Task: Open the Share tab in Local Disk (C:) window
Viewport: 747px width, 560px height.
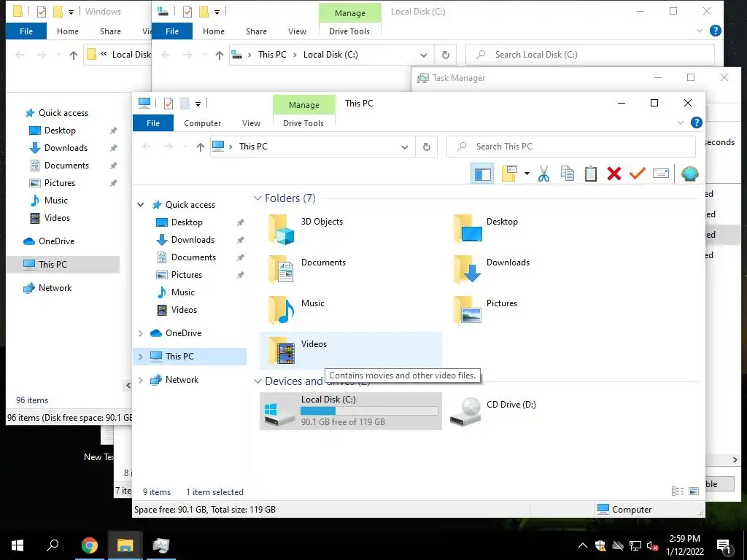Action: (x=256, y=31)
